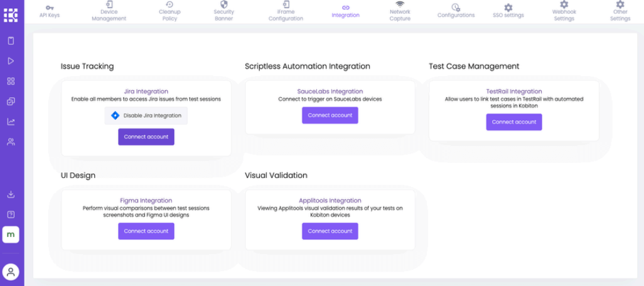Open the grid apps icon in sidebar
This screenshot has width=644, height=286.
[x=11, y=82]
